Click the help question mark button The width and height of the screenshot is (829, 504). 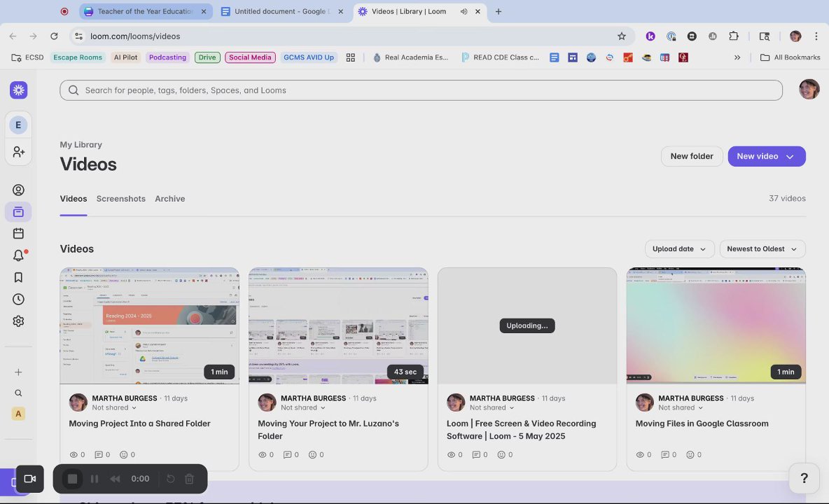click(804, 478)
